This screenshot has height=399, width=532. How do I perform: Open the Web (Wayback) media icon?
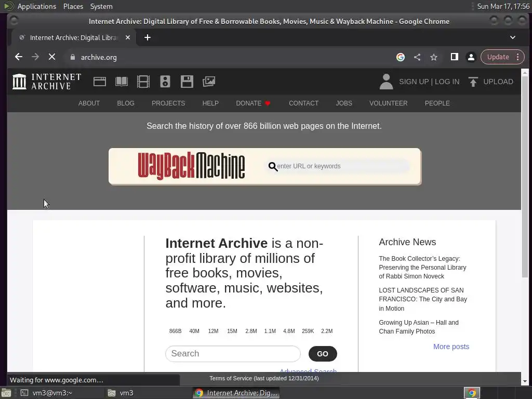pos(100,82)
